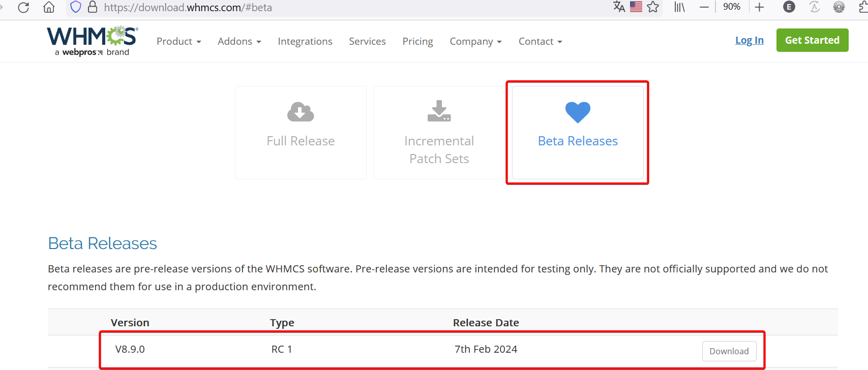Expand the Addons menu
The height and width of the screenshot is (370, 868).
click(240, 41)
